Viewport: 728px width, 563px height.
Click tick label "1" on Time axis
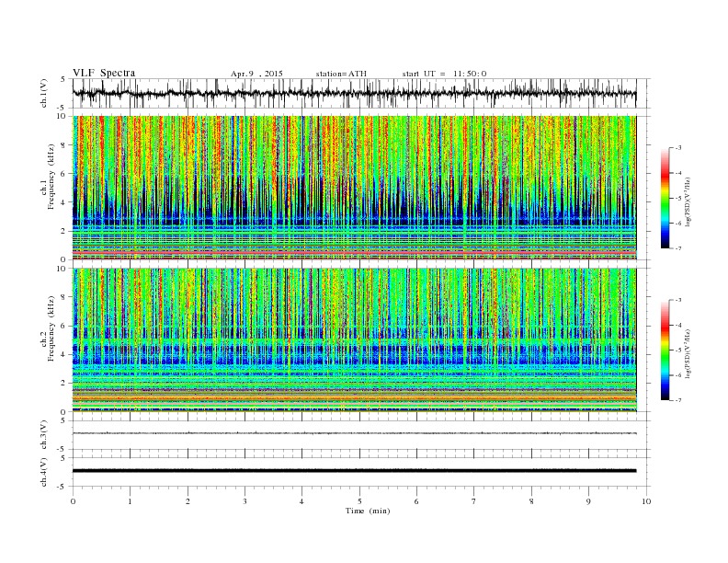[130, 501]
